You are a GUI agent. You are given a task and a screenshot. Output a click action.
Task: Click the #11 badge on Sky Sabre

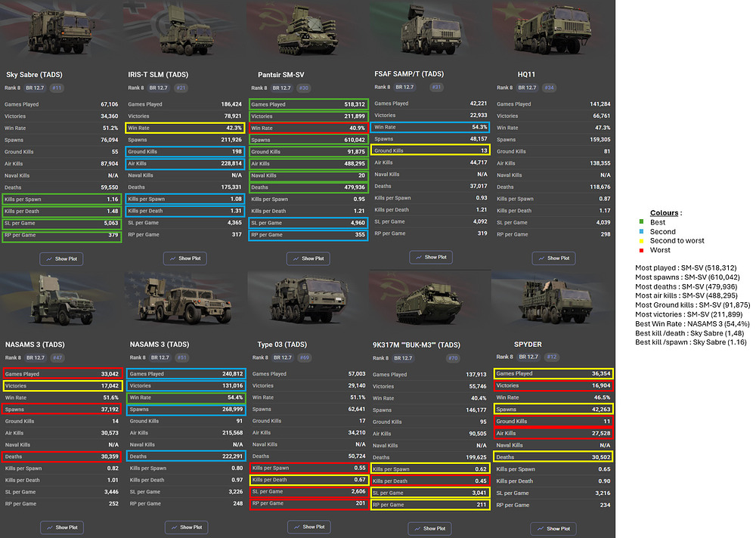57,88
